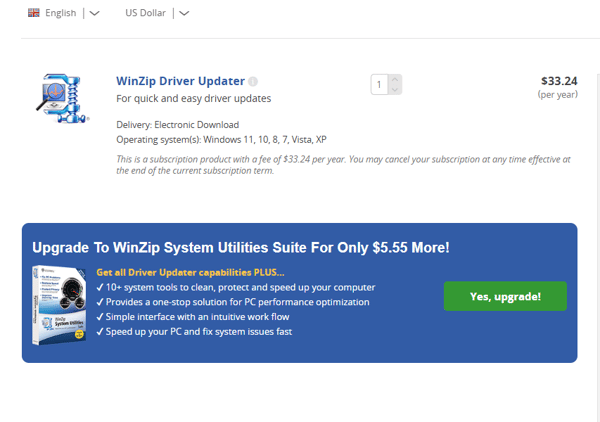Click the '(per year)' label under price
This screenshot has width=600, height=422.
point(558,95)
